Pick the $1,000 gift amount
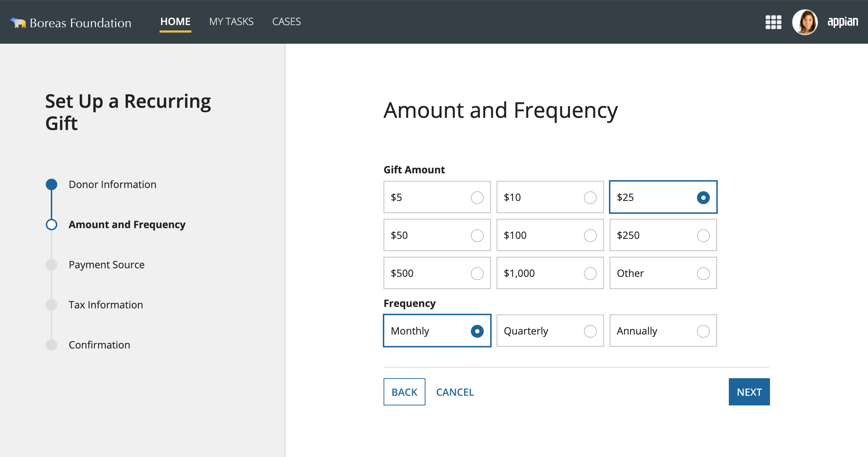The width and height of the screenshot is (868, 457). tap(550, 273)
